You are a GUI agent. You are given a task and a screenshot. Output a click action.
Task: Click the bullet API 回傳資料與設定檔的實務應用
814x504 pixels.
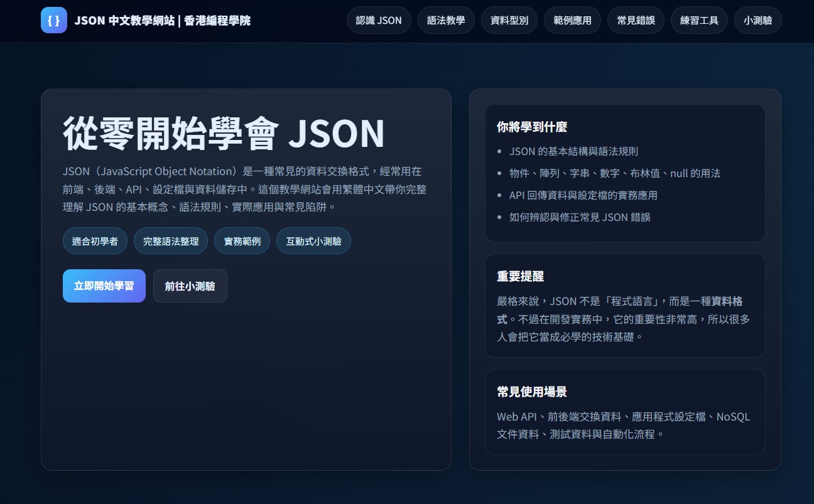583,195
